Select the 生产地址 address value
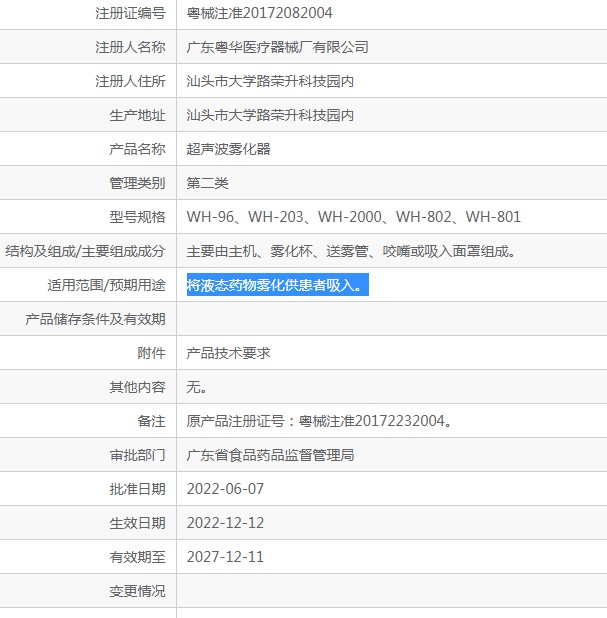This screenshot has width=607, height=618. click(270, 115)
